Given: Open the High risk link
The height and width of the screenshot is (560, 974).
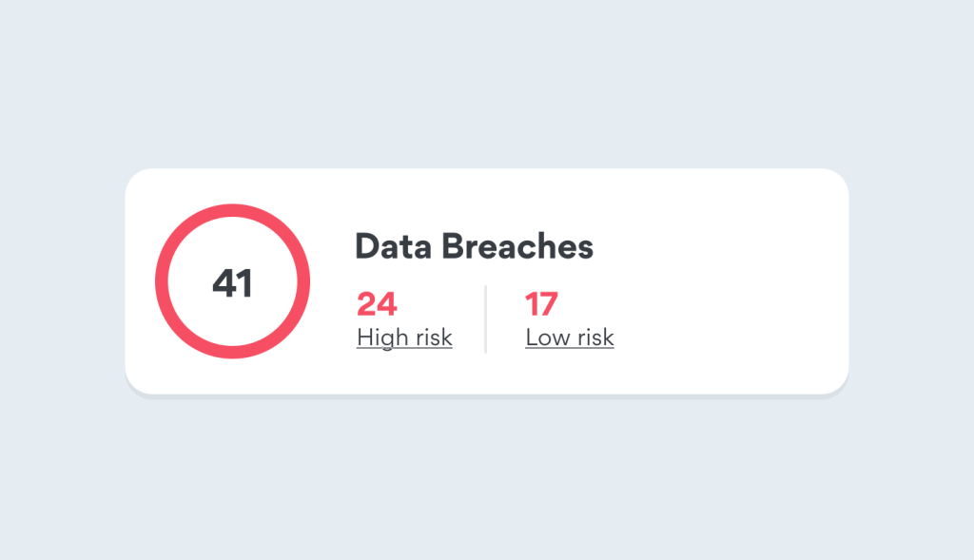Looking at the screenshot, I should click(x=404, y=338).
